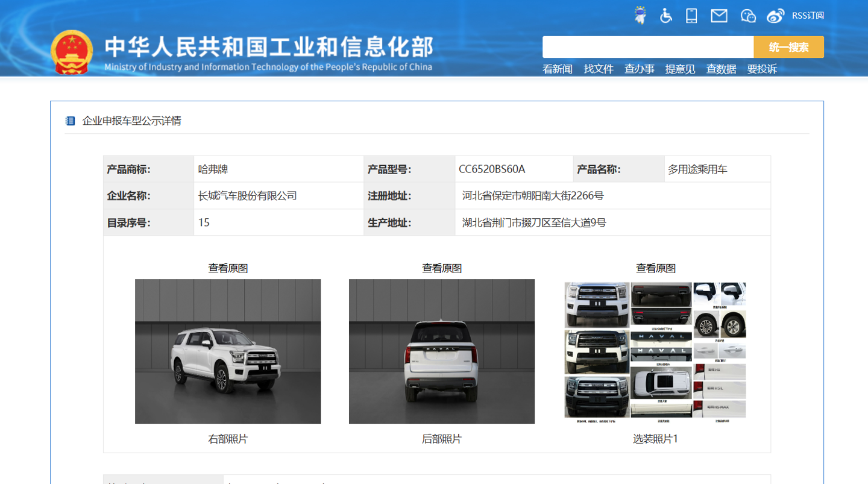This screenshot has height=484, width=868.
Task: Click the 注册地址: label cell
Action: pos(410,196)
